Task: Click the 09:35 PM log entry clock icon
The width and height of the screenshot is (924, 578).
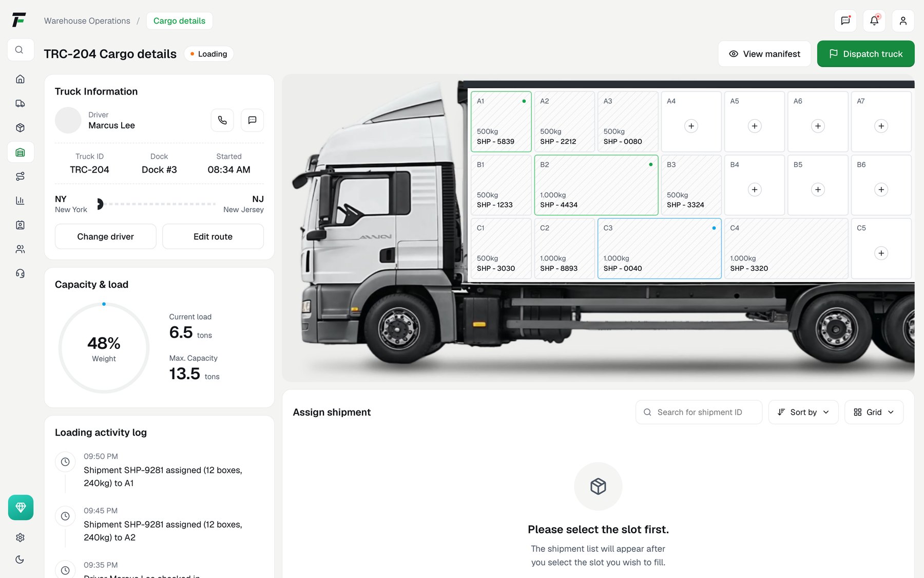Action: pos(65,570)
